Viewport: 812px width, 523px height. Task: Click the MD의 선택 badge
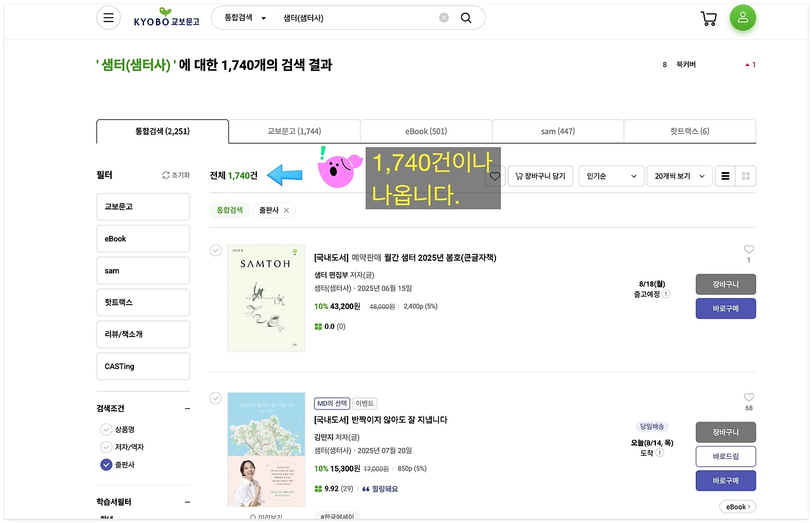click(x=332, y=403)
